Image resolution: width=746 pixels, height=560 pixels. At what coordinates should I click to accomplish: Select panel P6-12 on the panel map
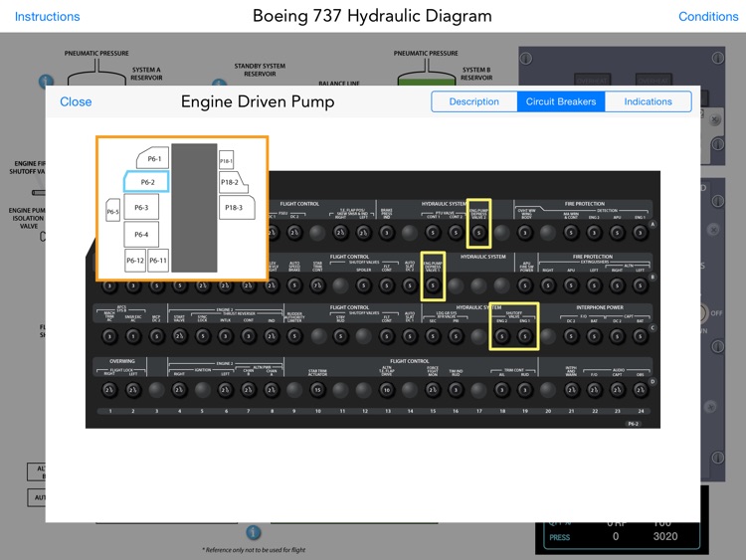click(x=135, y=261)
